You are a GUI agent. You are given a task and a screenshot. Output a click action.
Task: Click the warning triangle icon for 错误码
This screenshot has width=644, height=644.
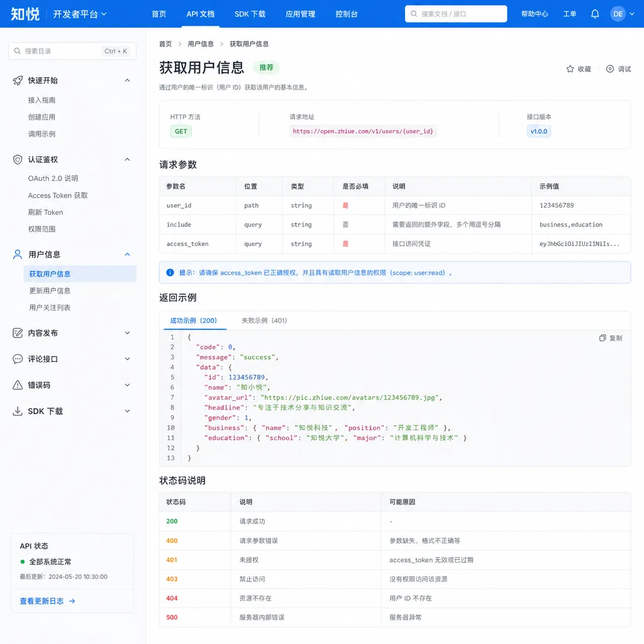coord(18,386)
